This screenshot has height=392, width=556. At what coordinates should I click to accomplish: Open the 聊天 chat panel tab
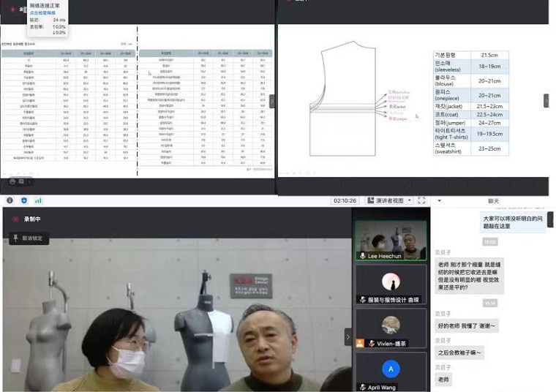coord(493,200)
